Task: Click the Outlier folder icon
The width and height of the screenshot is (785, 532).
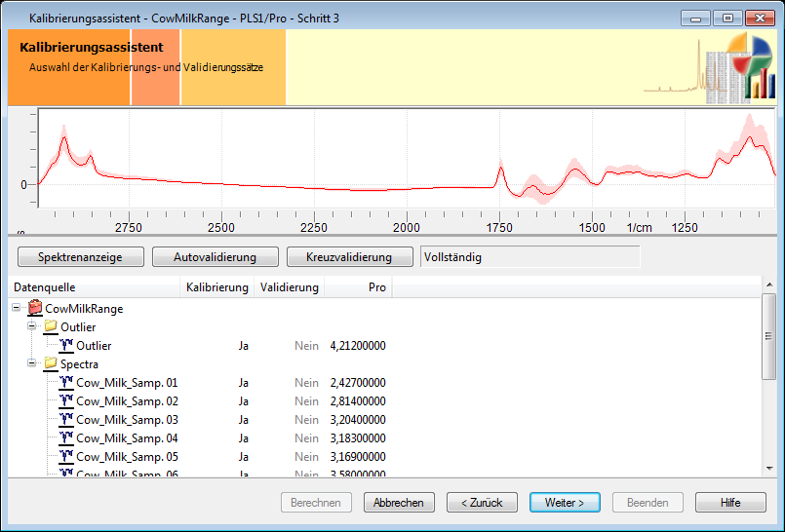Action: (51, 326)
